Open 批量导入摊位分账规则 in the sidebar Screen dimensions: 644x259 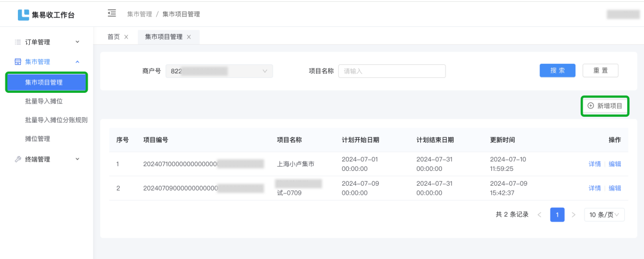(56, 120)
